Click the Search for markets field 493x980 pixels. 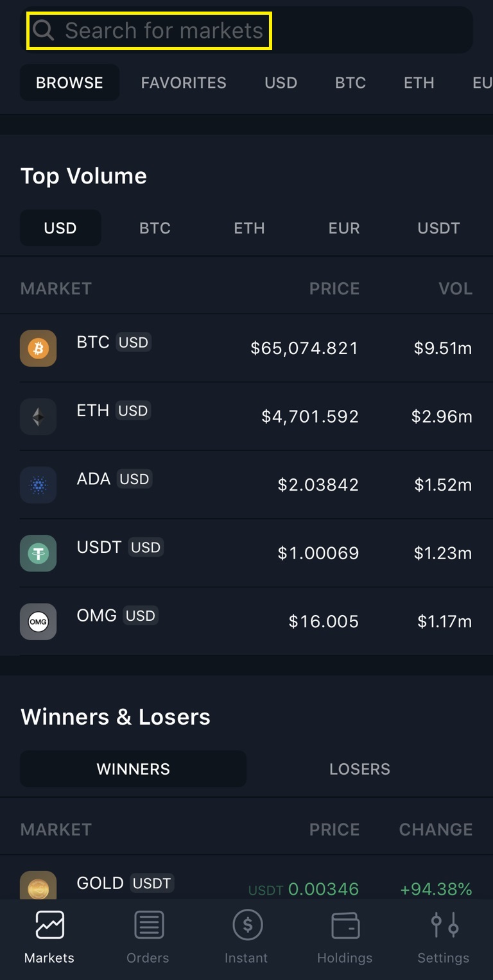pos(164,30)
